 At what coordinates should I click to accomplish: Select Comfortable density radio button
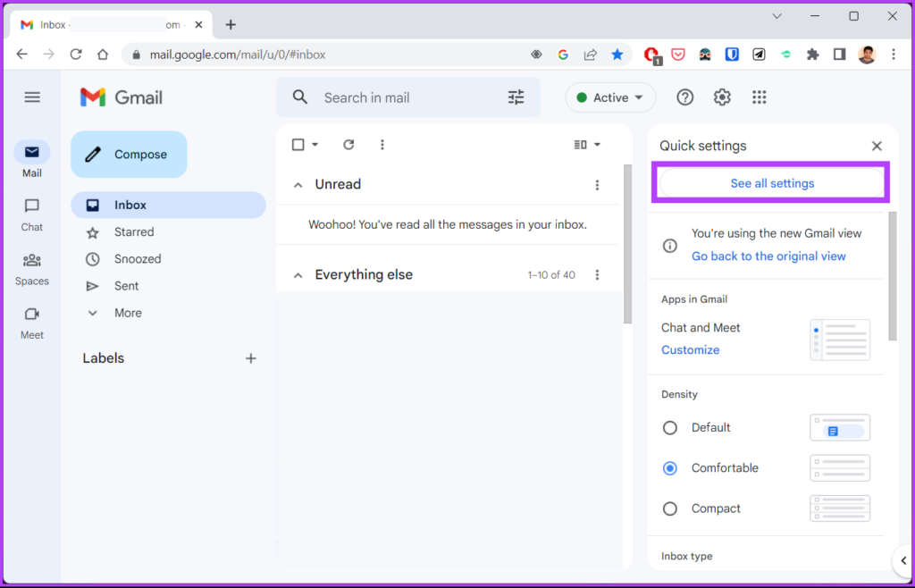pos(670,468)
